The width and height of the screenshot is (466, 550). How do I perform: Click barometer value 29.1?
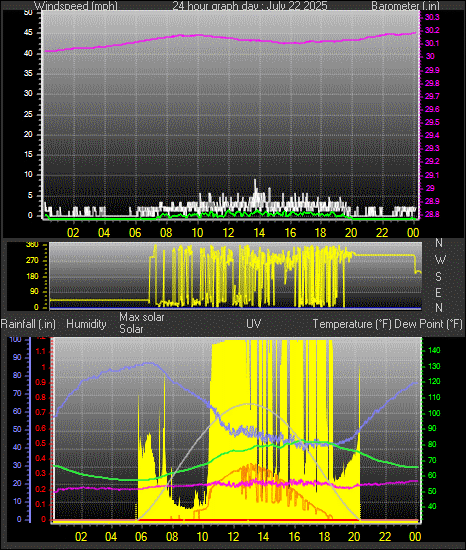[x=432, y=175]
